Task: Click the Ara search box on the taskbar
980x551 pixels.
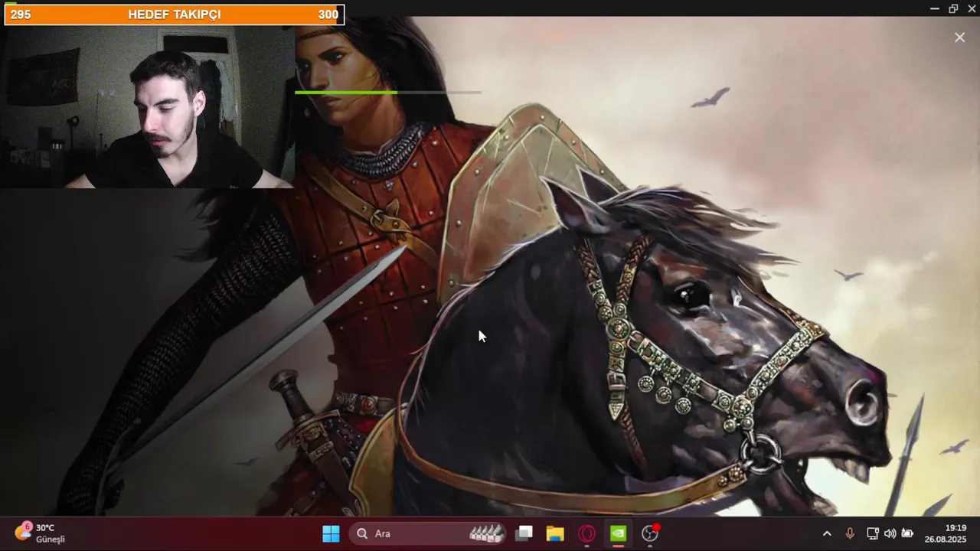Action: click(x=428, y=533)
